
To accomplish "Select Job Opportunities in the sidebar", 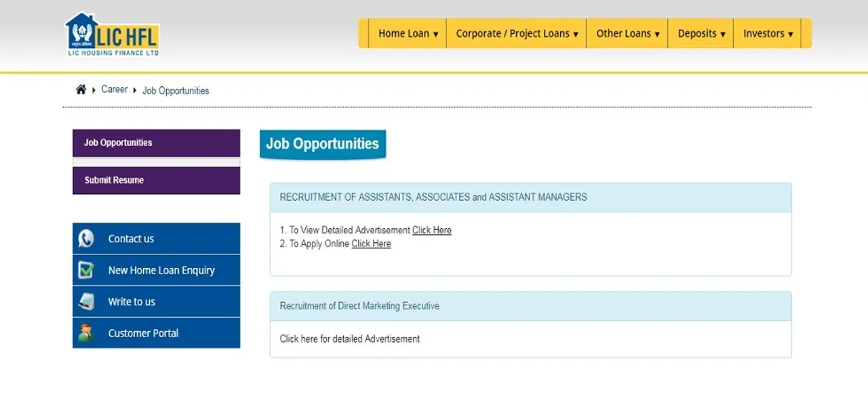I will tap(157, 143).
